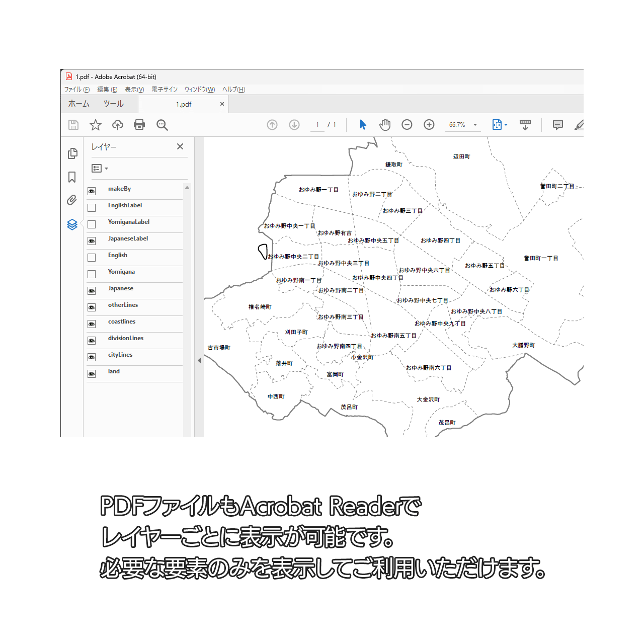This screenshot has height=644, width=644.
Task: Open the ファイル menu
Action: click(77, 90)
